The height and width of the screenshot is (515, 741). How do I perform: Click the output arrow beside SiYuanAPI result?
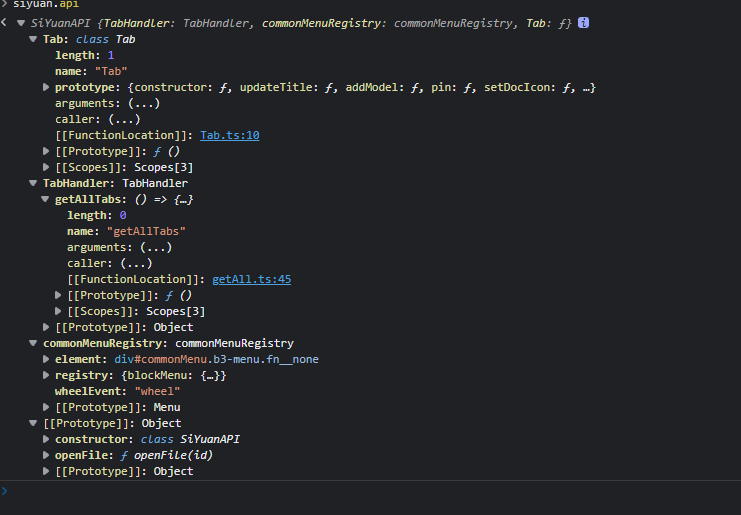(x=4, y=22)
